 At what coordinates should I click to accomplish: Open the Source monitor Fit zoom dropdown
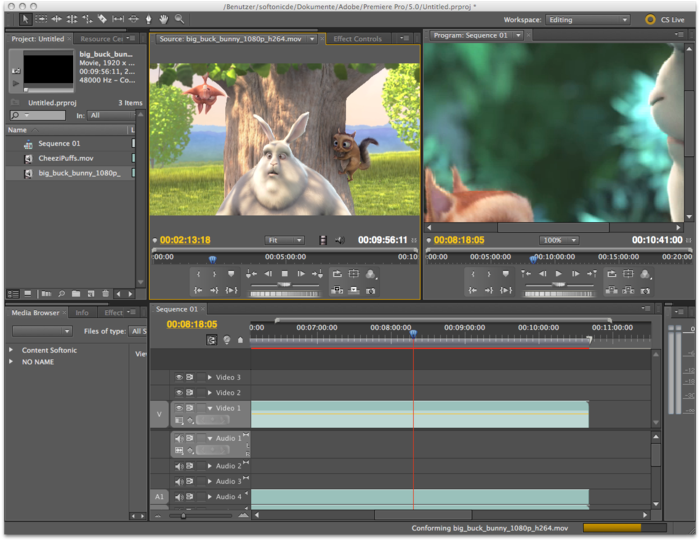(285, 240)
